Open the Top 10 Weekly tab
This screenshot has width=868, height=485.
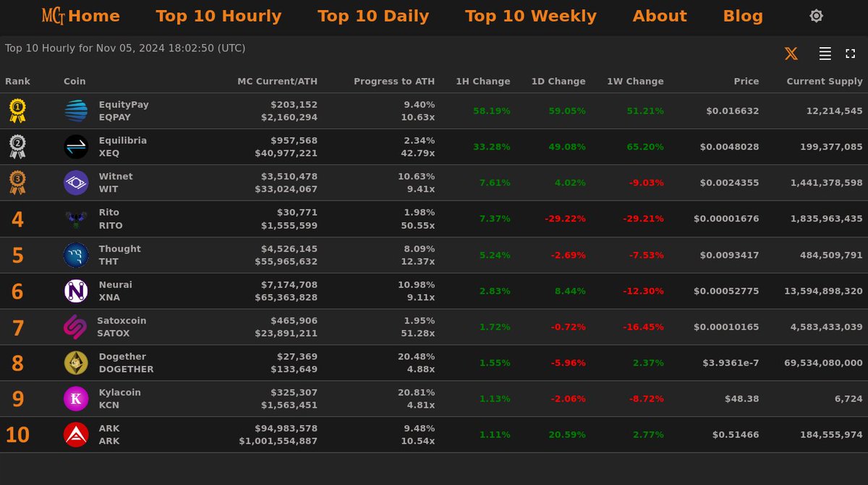[531, 16]
